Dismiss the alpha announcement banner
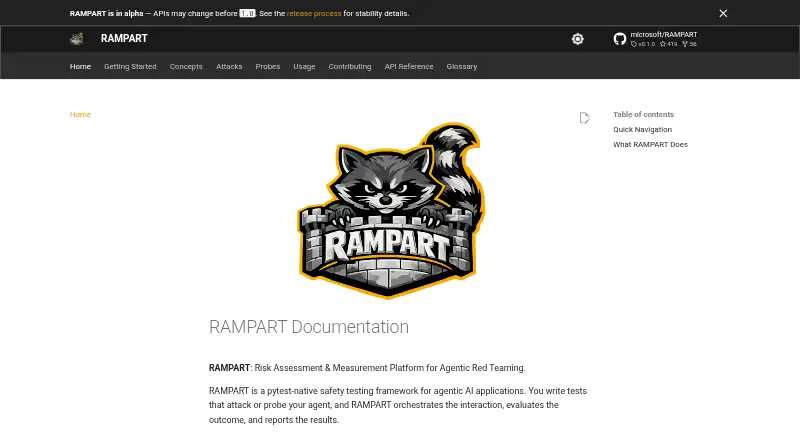Screen dimensions: 800x440 723,13
